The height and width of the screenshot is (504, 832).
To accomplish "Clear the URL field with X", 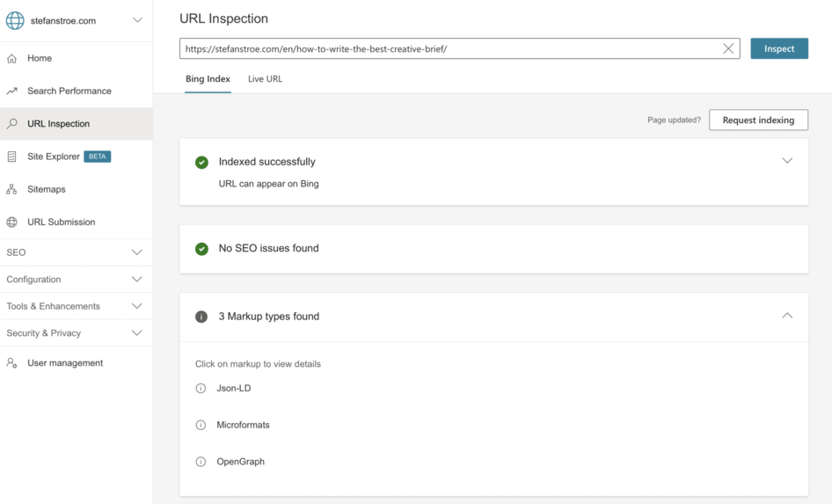I will coord(728,48).
